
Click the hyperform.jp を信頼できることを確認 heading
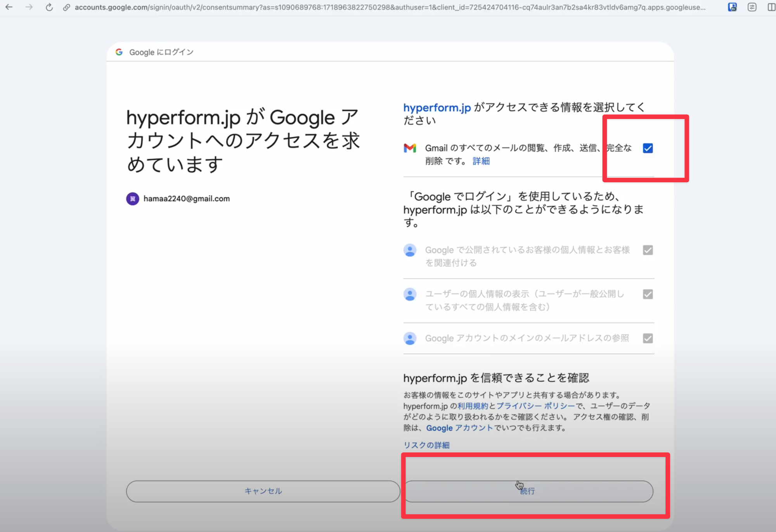pos(496,378)
